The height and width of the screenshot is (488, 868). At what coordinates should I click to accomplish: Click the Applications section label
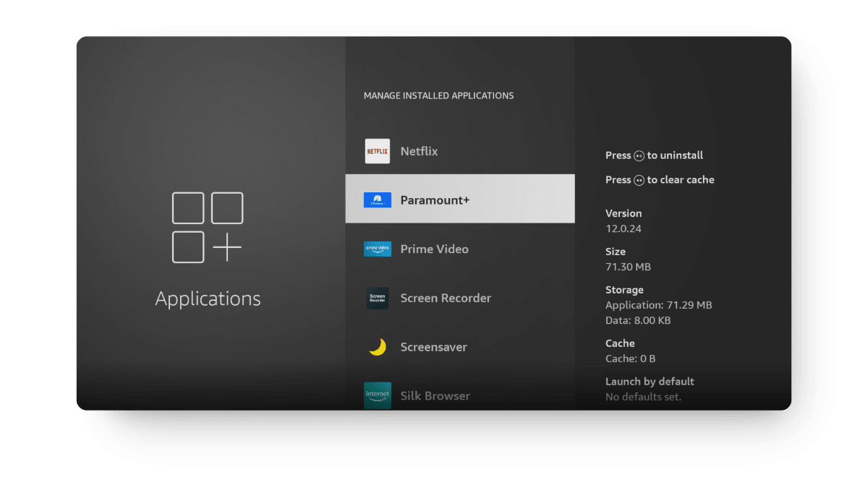pyautogui.click(x=208, y=298)
